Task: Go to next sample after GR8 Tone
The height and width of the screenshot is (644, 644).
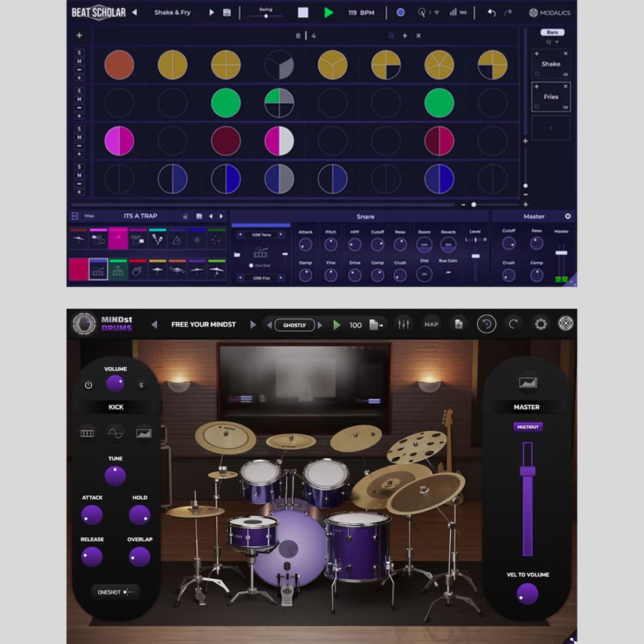Action: (x=282, y=235)
